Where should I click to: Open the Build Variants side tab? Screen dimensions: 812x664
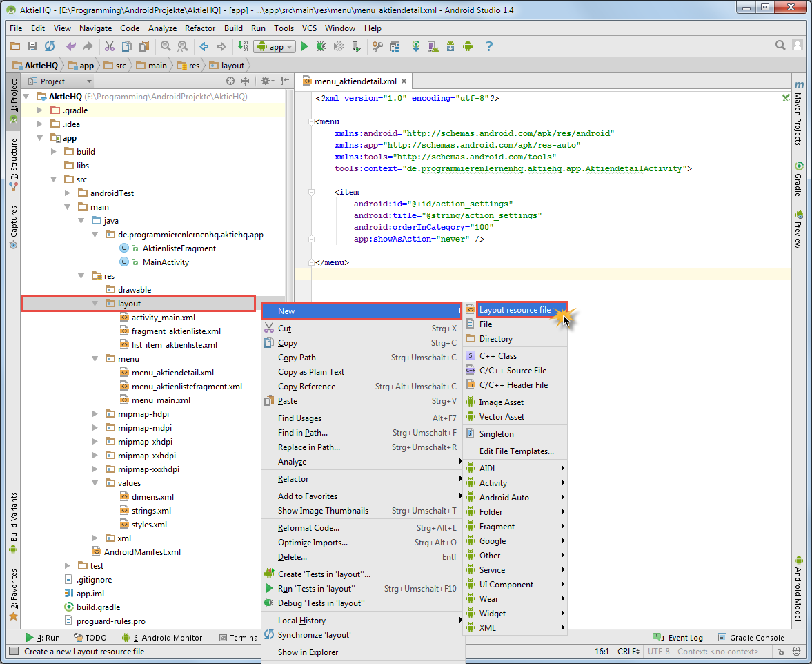point(14,522)
